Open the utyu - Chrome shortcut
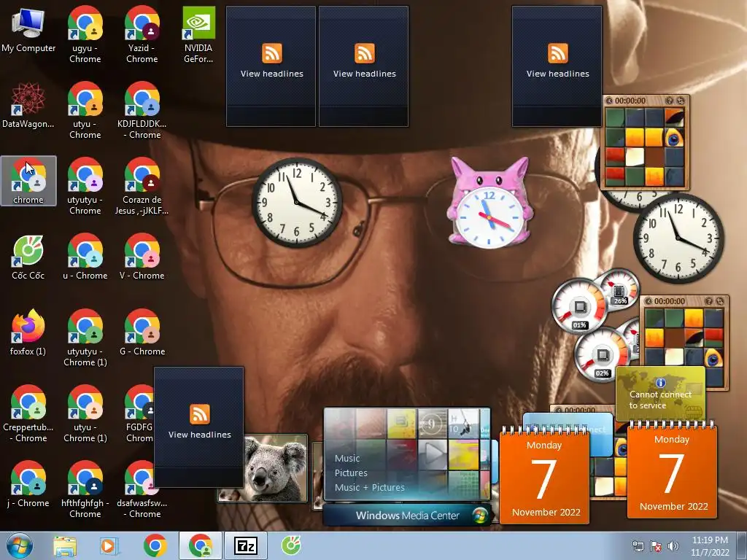This screenshot has height=560, width=747. [85, 111]
